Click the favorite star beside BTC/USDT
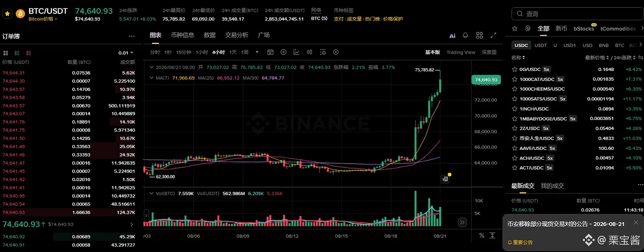Viewport: 644px width, 252px height. coord(7,14)
